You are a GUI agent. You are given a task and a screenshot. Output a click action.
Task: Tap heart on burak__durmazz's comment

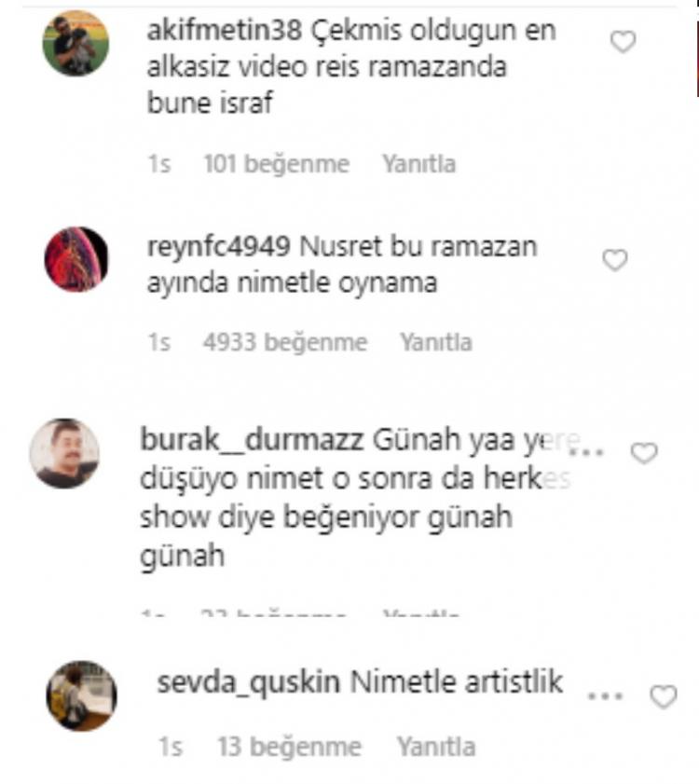pos(644,453)
